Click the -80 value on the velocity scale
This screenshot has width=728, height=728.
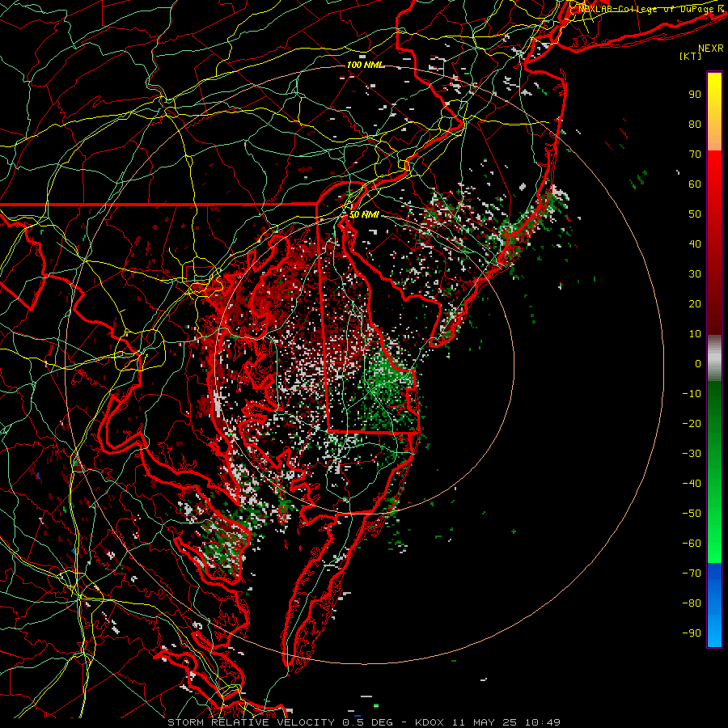[x=692, y=603]
